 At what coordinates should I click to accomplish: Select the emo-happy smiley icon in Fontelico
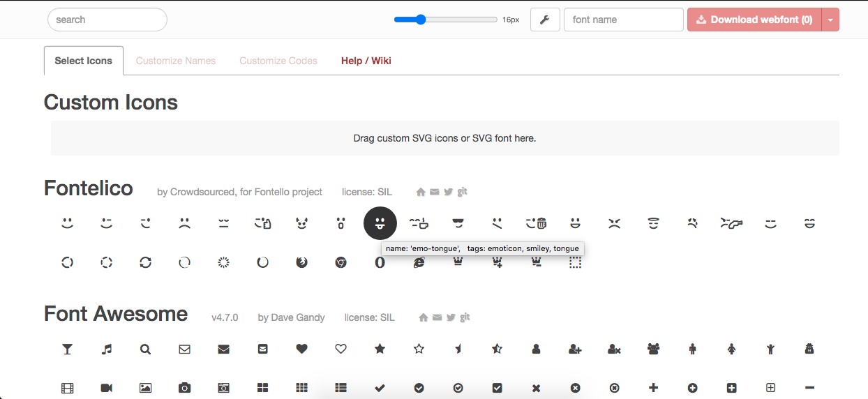(68, 223)
